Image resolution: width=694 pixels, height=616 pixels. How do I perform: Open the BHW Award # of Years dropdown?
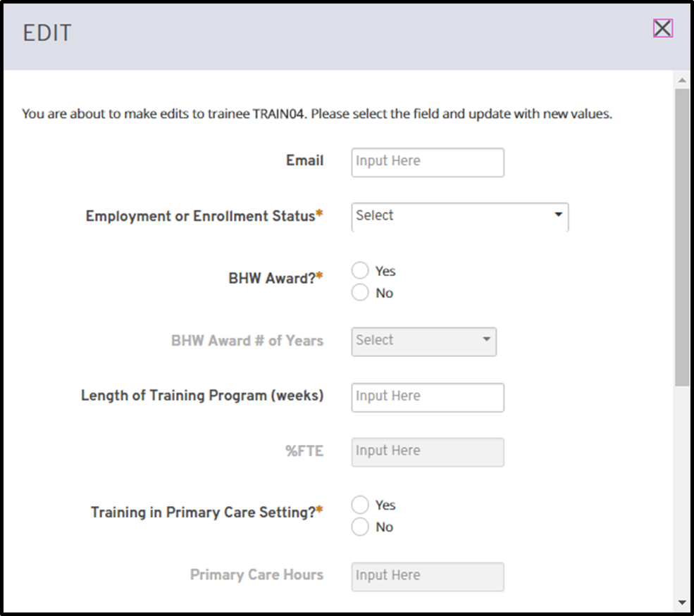[423, 341]
